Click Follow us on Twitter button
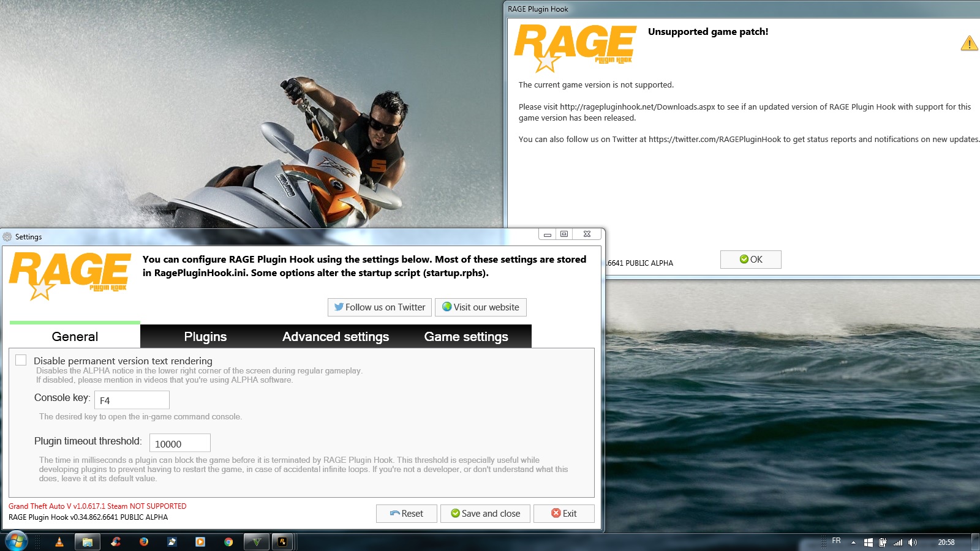 coord(380,307)
